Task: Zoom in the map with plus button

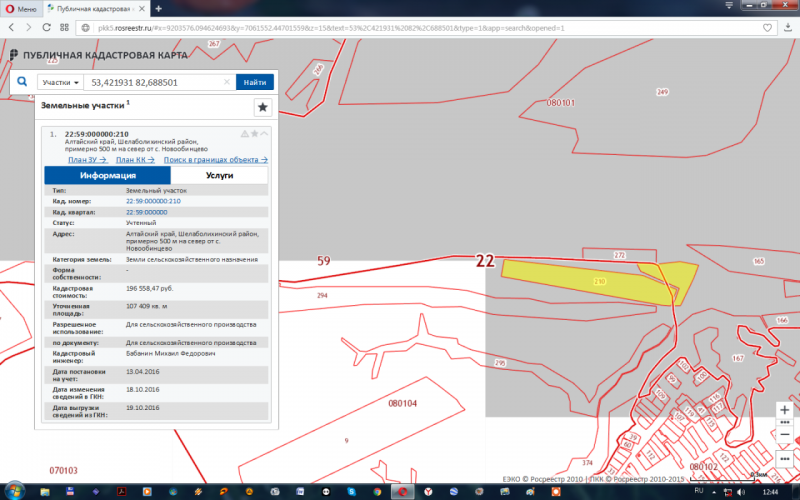Action: pyautogui.click(x=785, y=410)
